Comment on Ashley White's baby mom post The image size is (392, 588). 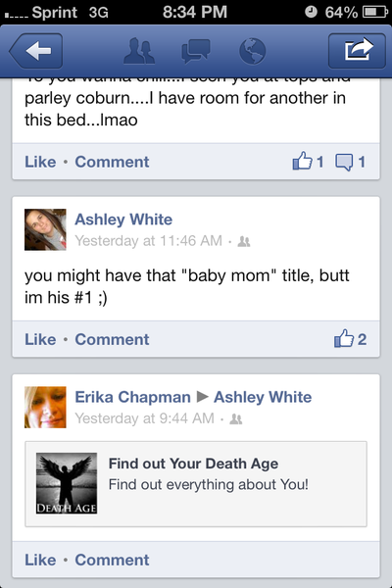[112, 339]
